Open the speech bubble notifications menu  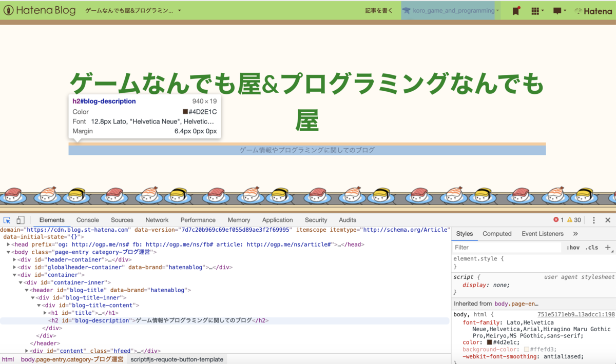(x=560, y=11)
